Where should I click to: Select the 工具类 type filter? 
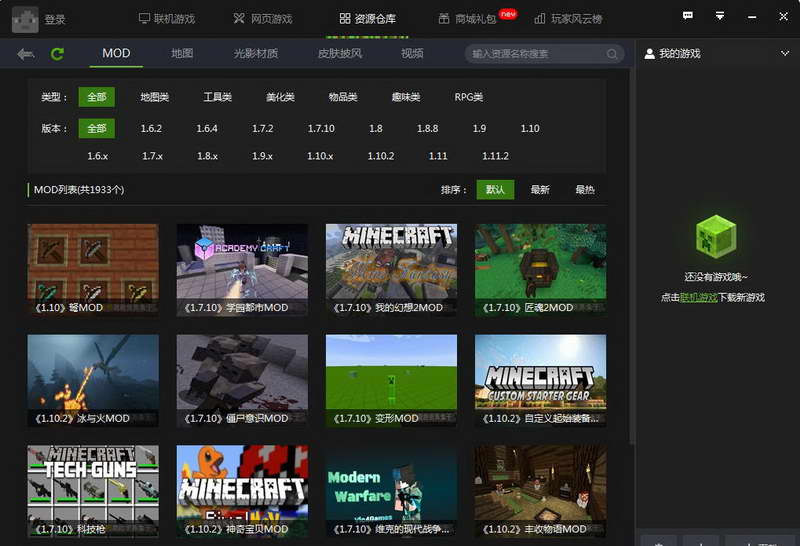218,97
